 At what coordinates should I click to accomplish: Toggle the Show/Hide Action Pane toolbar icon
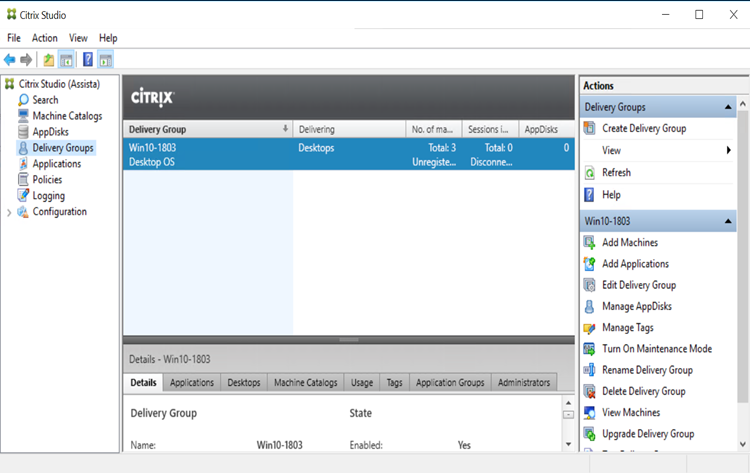106,60
